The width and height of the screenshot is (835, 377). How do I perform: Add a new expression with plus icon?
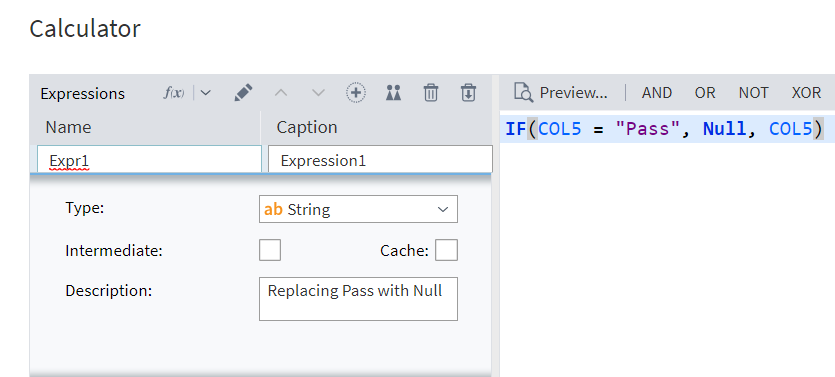pos(356,93)
